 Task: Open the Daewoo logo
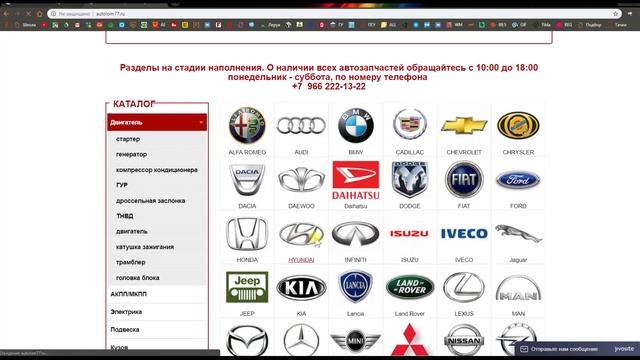pos(301,180)
